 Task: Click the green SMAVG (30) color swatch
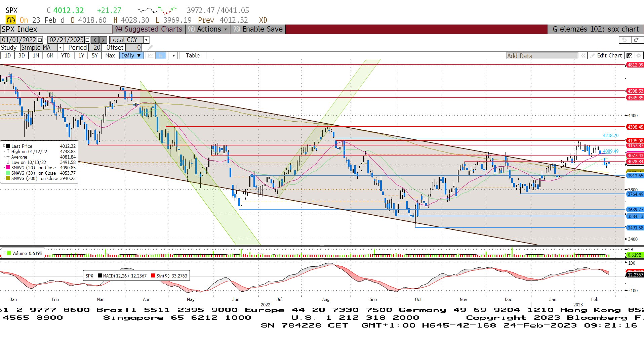pos(8,173)
